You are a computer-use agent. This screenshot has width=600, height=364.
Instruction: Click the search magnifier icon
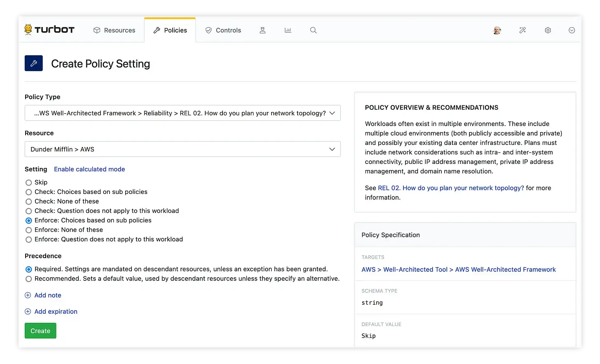pyautogui.click(x=313, y=30)
